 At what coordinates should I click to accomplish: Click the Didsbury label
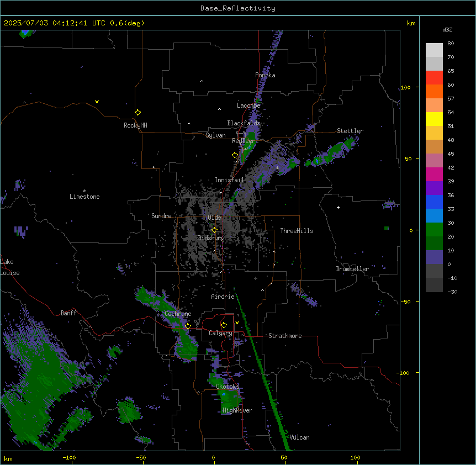211,238
